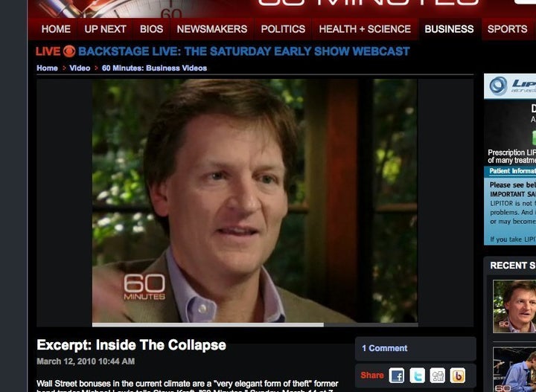Open the BIOS page
This screenshot has width=536, height=392.
151,29
